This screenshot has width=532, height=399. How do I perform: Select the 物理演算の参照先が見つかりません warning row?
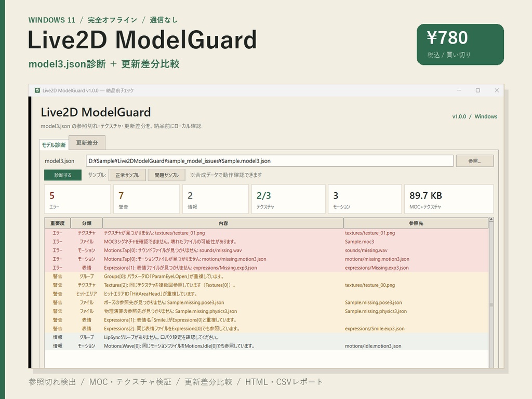[267, 311]
